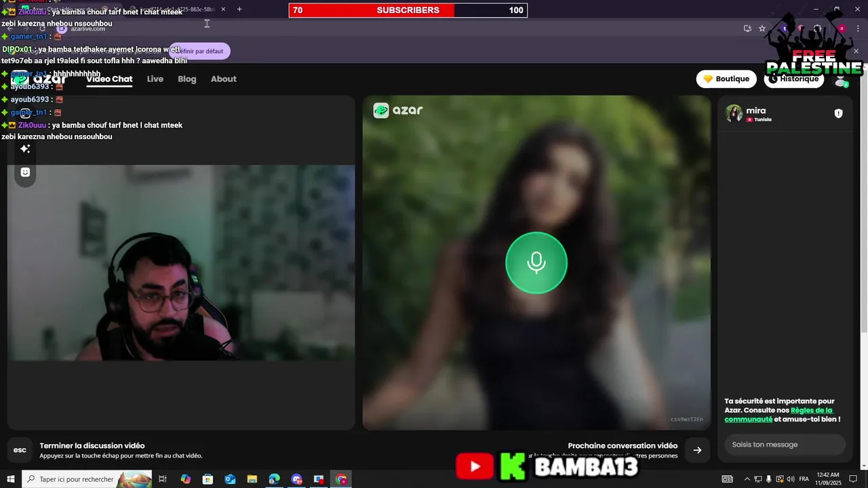Open the network icon in system tray
The image size is (868, 488).
point(758,479)
